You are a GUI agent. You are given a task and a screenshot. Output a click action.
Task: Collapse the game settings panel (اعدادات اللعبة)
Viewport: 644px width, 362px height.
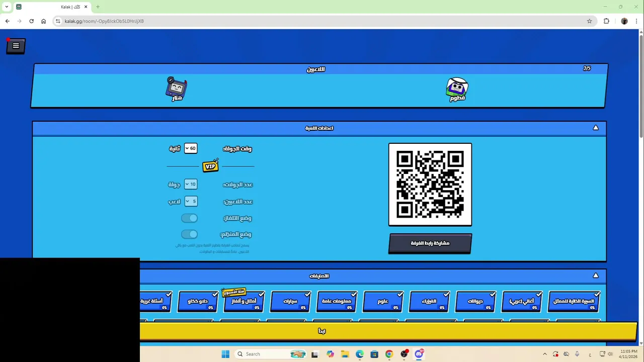(596, 128)
